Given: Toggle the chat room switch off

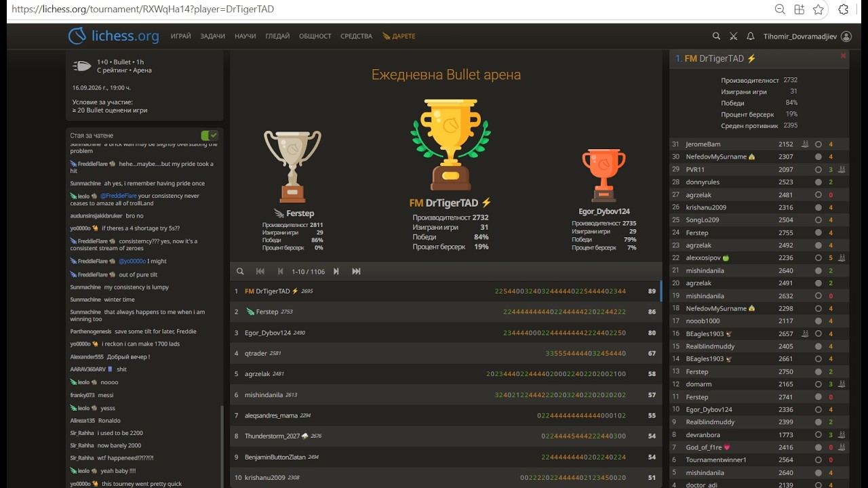Looking at the screenshot, I should [210, 136].
